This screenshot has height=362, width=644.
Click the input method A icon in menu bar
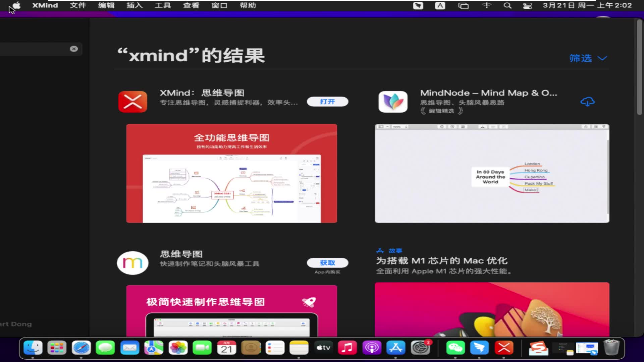440,5
